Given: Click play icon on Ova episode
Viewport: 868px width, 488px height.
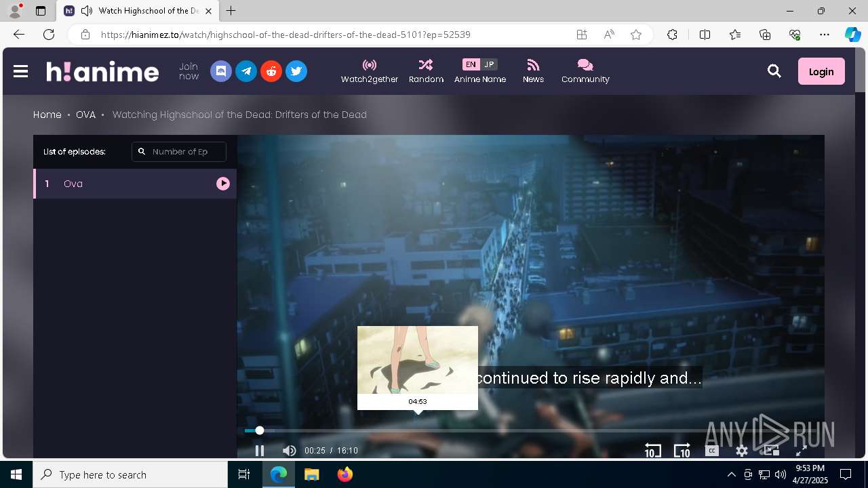Looking at the screenshot, I should [223, 184].
